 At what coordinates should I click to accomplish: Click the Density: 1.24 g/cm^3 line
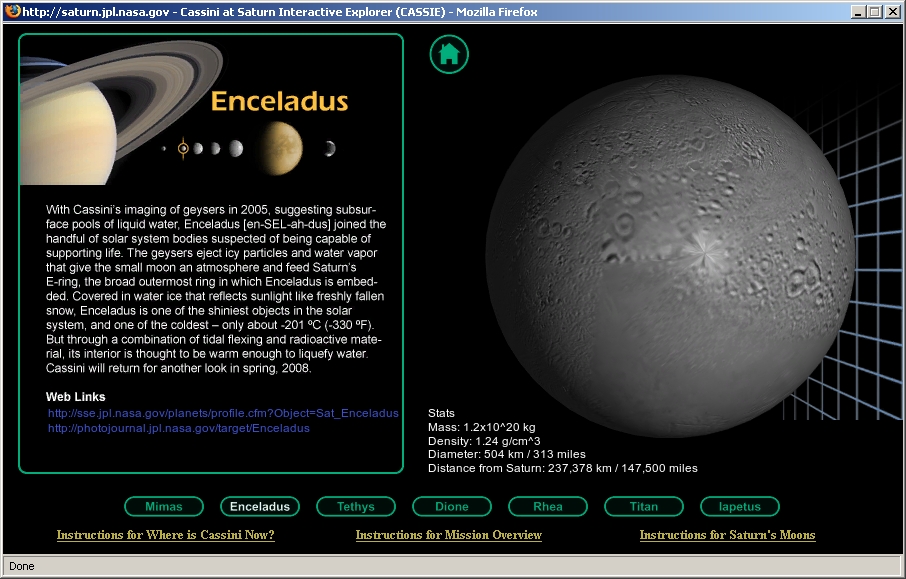484,441
